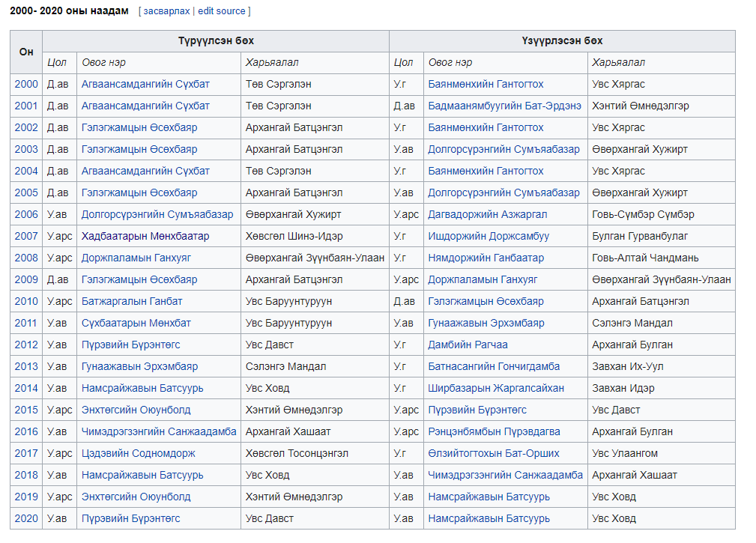Click the 'Үзүүрлэсэн бөх' column header
The height and width of the screenshot is (543, 756).
tap(562, 40)
